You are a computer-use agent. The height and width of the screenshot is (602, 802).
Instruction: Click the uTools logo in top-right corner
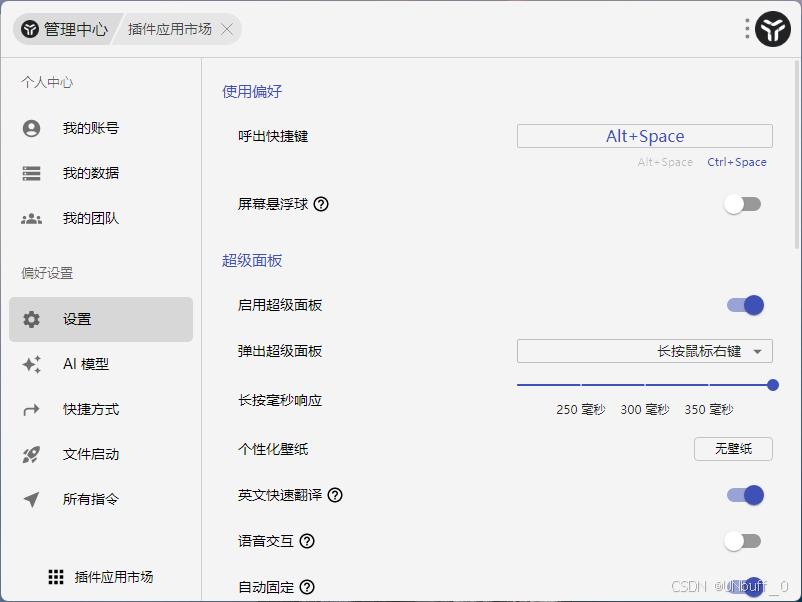773,29
